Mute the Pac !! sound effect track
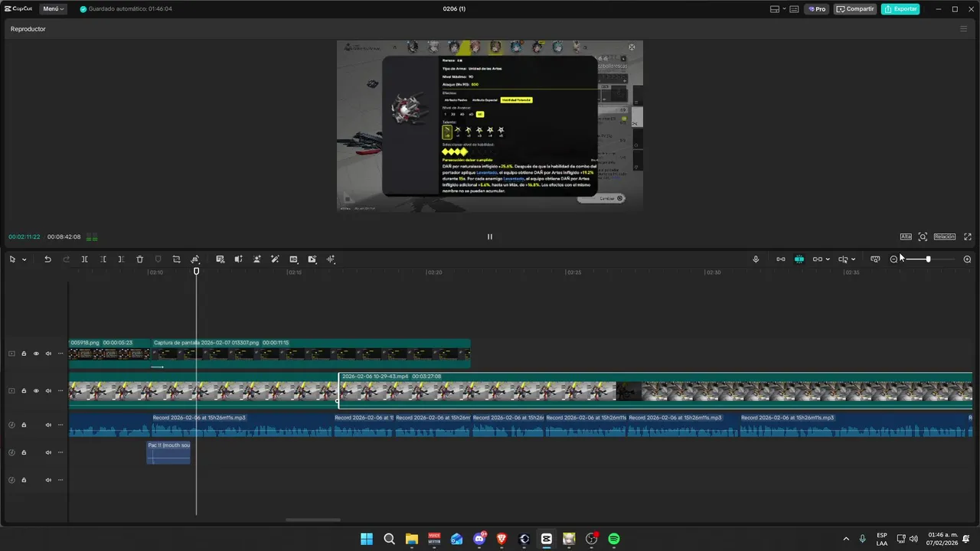Image resolution: width=980 pixels, height=551 pixels. click(48, 452)
